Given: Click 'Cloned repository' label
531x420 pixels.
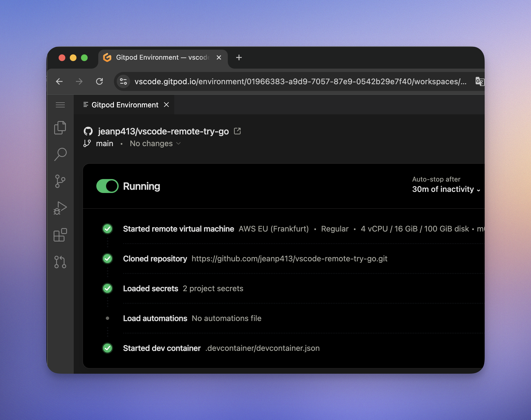Looking at the screenshot, I should pyautogui.click(x=155, y=259).
